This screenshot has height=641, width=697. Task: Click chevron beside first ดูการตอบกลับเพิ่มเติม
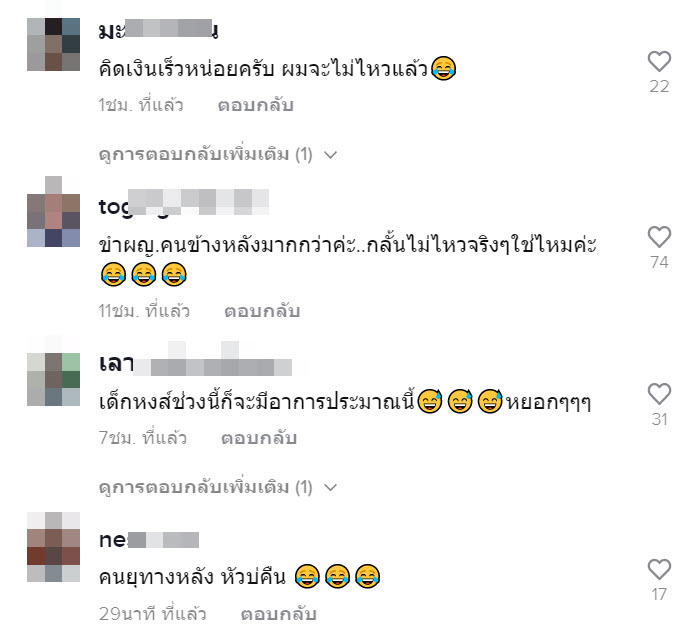330,155
